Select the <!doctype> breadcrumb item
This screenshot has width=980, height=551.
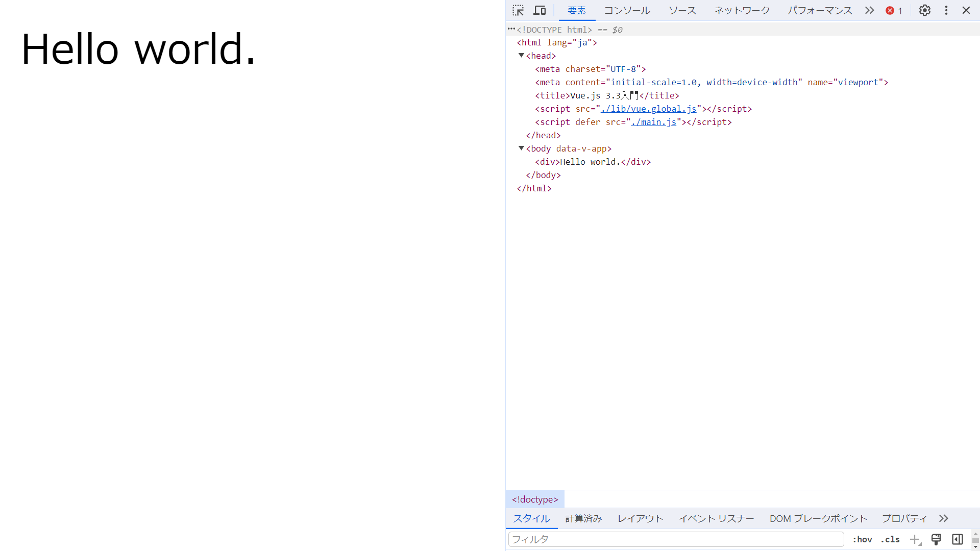click(x=535, y=499)
